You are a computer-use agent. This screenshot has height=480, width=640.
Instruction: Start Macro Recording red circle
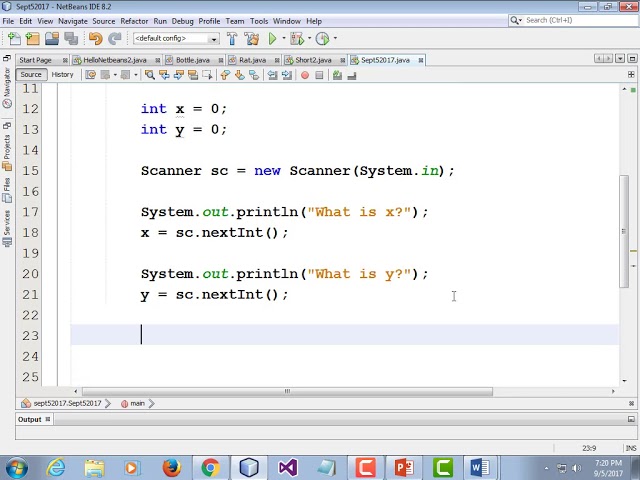(305, 75)
